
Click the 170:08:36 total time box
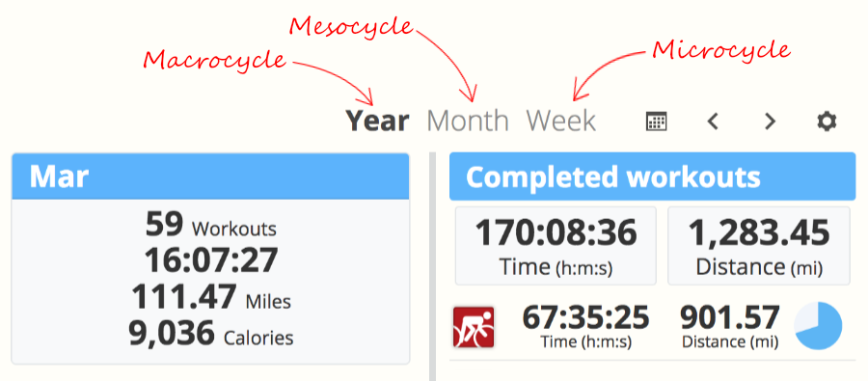(556, 246)
